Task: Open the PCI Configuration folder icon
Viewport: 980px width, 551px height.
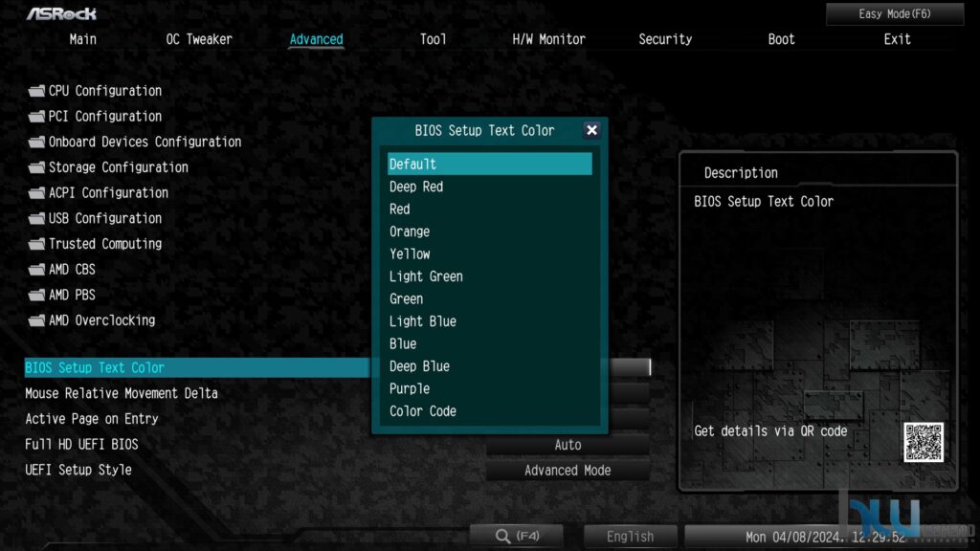Action: pos(37,117)
